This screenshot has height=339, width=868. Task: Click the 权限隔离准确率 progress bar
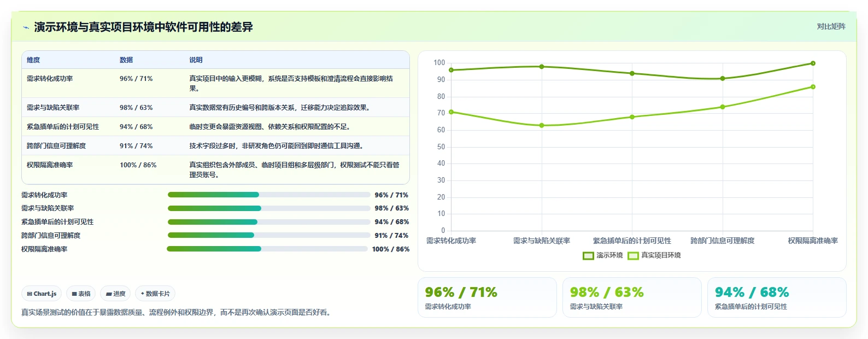coord(267,249)
